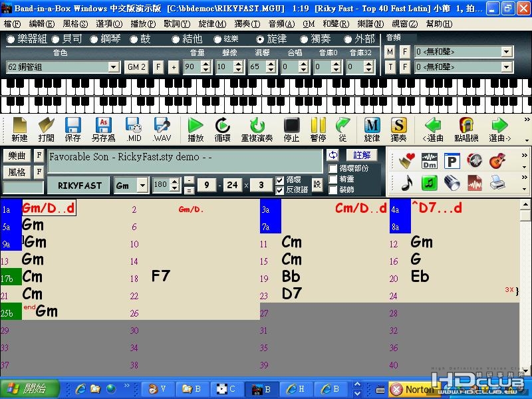Enable the 循環部份 checkbox
532x399 pixels.
click(x=333, y=168)
